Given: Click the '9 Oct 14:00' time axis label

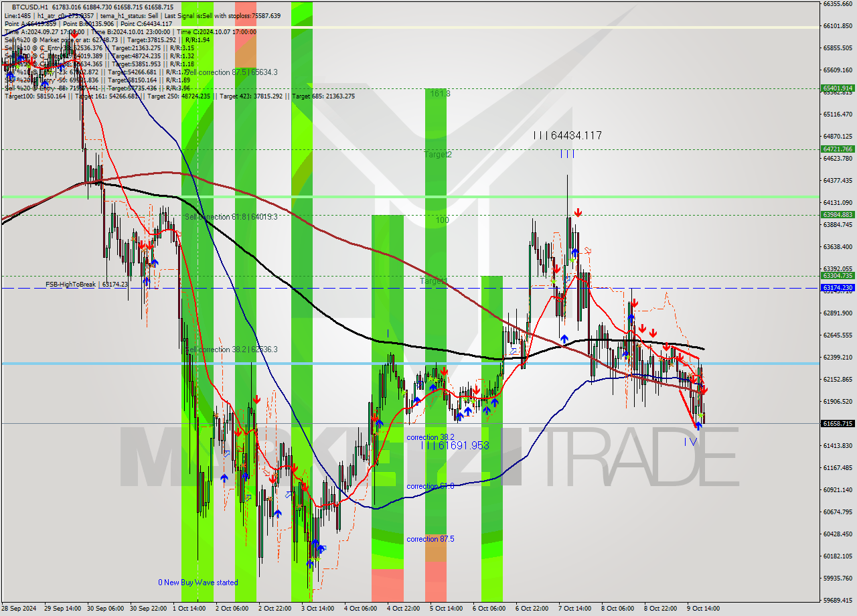Looking at the screenshot, I should click(x=703, y=609).
